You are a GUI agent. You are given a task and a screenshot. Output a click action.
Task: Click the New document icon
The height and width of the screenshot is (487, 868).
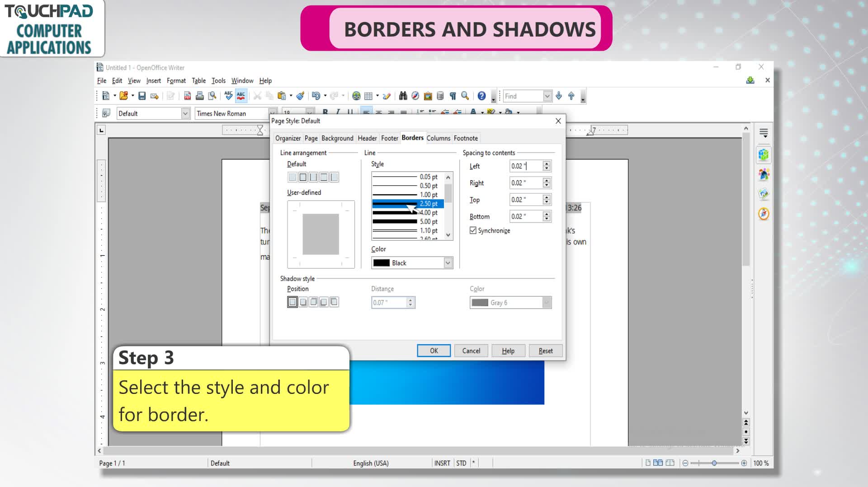coord(106,96)
